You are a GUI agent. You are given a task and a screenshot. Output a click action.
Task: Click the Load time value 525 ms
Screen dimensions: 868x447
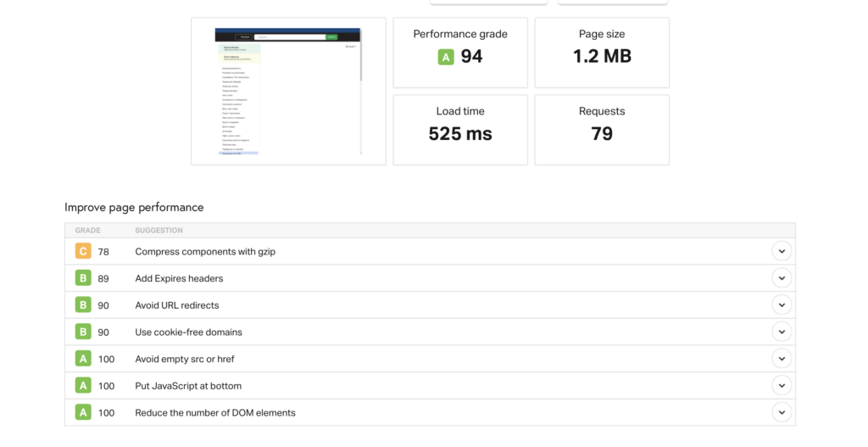460,134
